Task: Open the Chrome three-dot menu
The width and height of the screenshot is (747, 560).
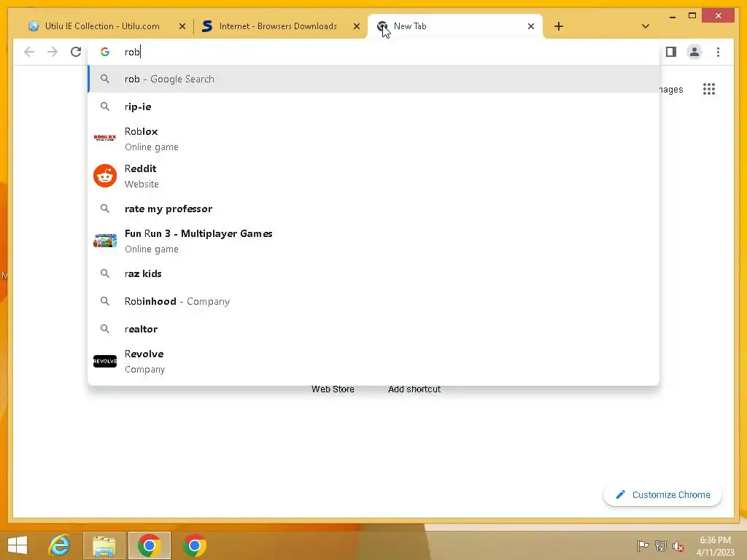Action: (718, 52)
